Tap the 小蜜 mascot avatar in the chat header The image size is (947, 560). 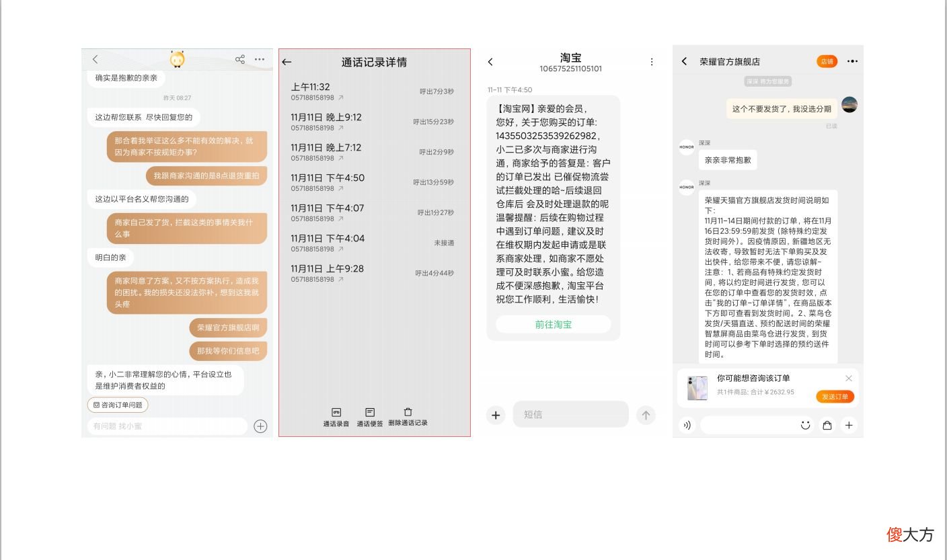click(x=178, y=59)
